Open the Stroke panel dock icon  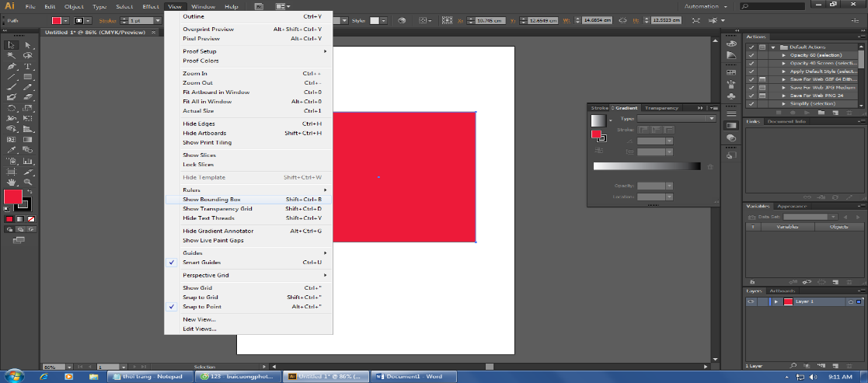pyautogui.click(x=731, y=112)
